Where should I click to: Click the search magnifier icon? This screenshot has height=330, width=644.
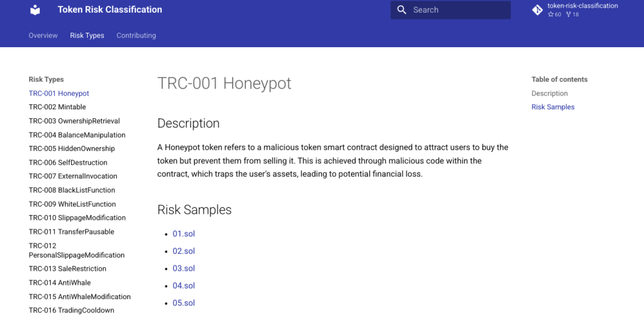pos(402,10)
